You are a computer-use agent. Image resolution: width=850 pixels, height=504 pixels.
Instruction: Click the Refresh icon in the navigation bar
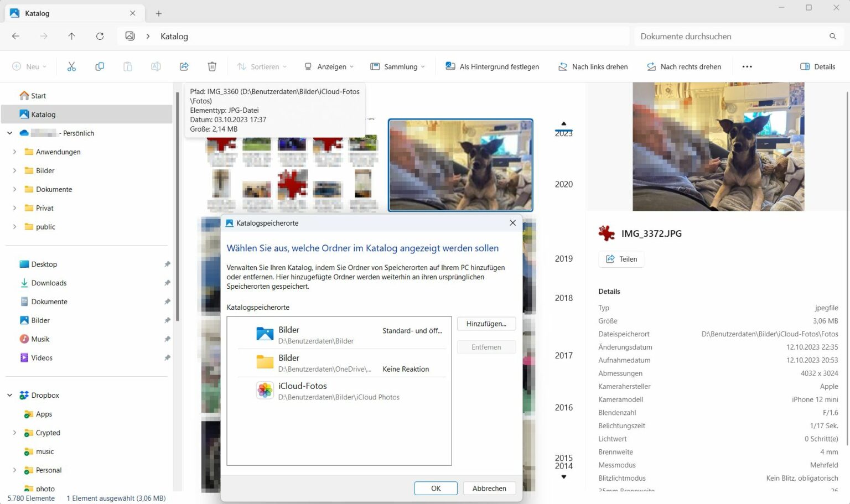click(x=100, y=36)
